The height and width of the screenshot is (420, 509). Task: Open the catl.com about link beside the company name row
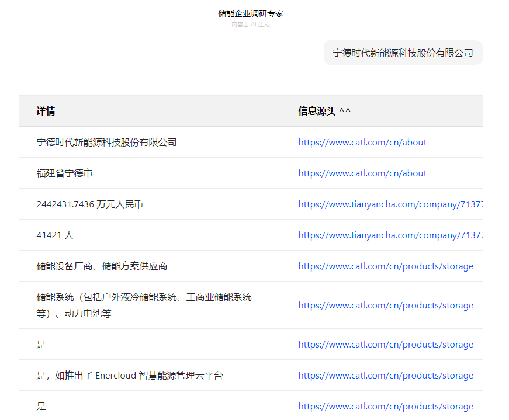(362, 143)
